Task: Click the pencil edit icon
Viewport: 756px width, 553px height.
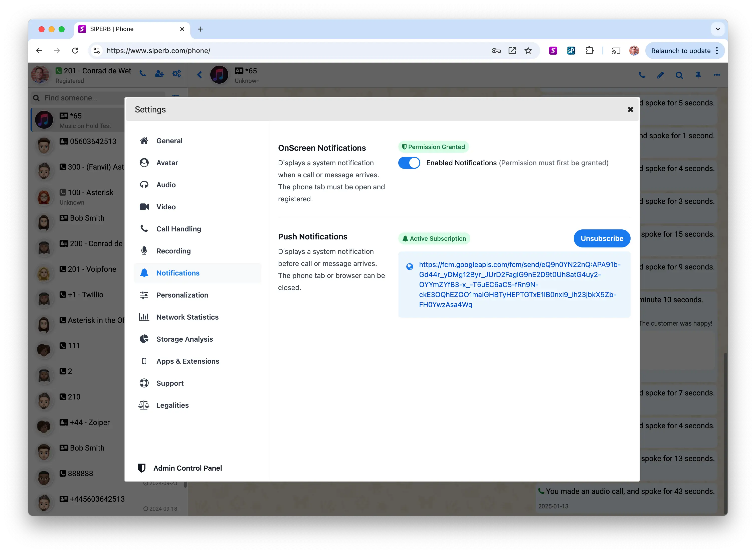Action: pyautogui.click(x=660, y=75)
